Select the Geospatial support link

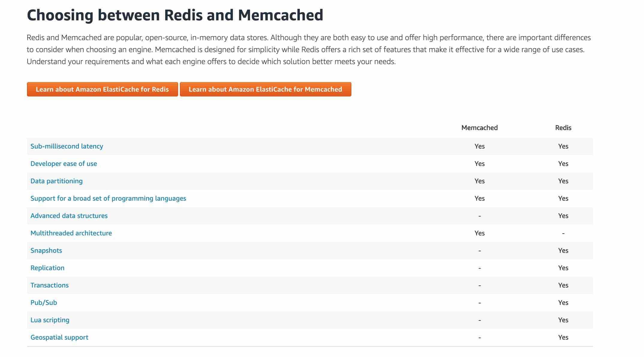[59, 337]
